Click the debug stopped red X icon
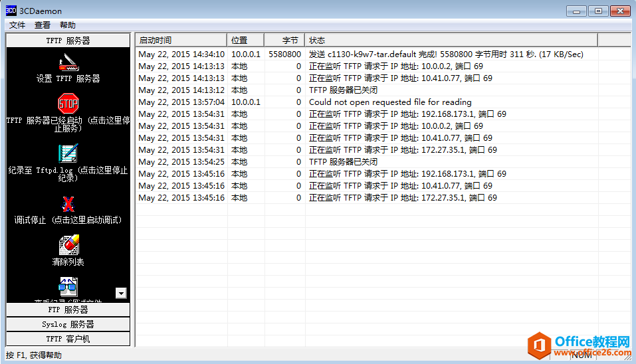636x364 pixels. [68, 203]
